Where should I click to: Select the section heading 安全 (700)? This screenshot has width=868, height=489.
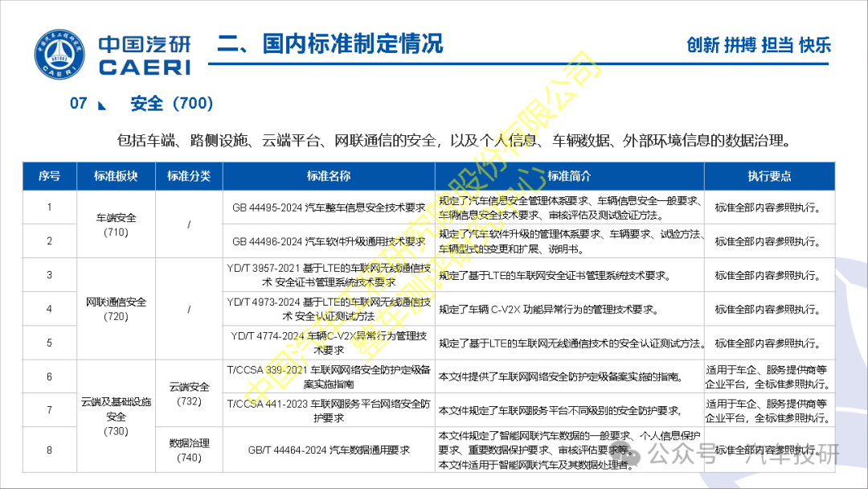pos(172,104)
